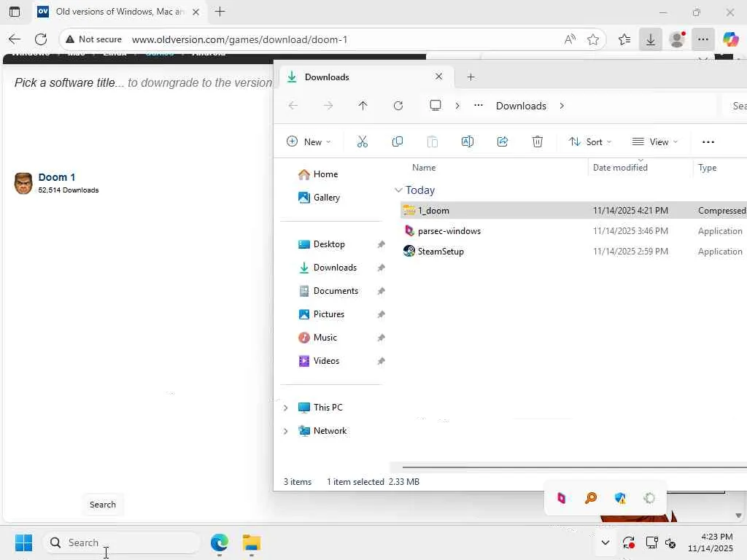Click chevron after Downloads in address bar
This screenshot has height=560, width=747.
point(562,106)
